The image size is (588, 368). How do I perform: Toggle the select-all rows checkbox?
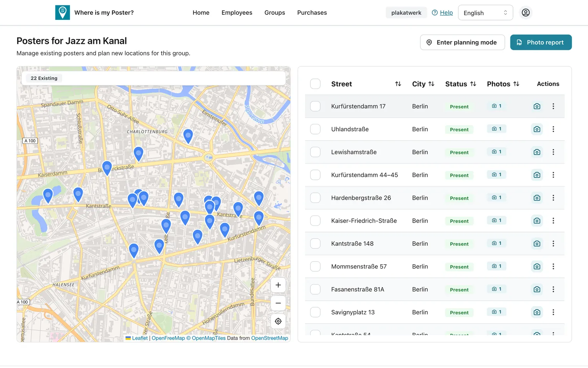coord(315,84)
